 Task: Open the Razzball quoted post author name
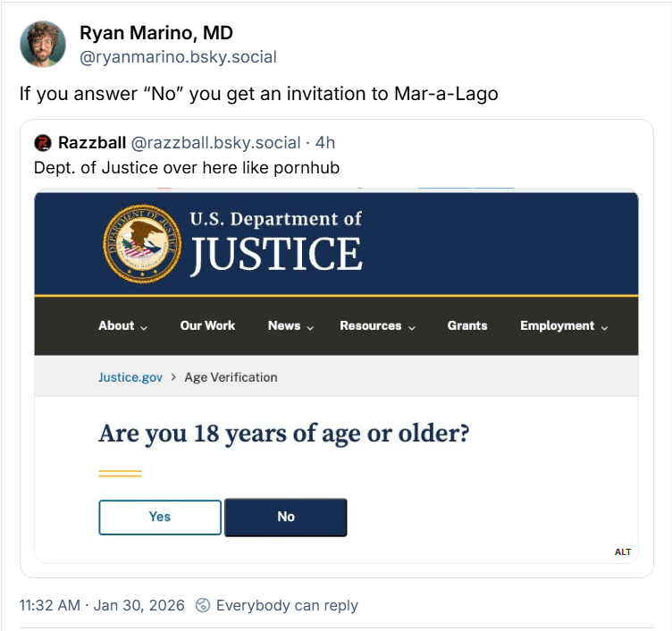click(91, 143)
